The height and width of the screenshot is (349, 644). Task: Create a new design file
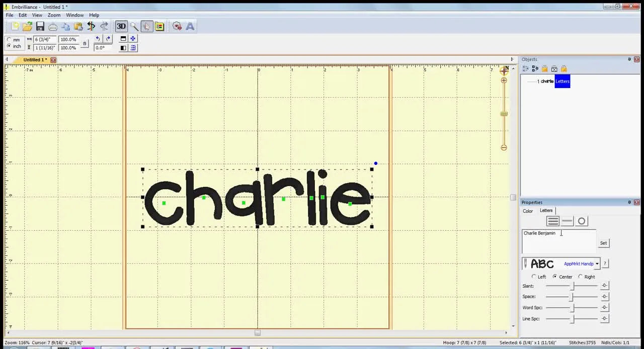[x=14, y=26]
